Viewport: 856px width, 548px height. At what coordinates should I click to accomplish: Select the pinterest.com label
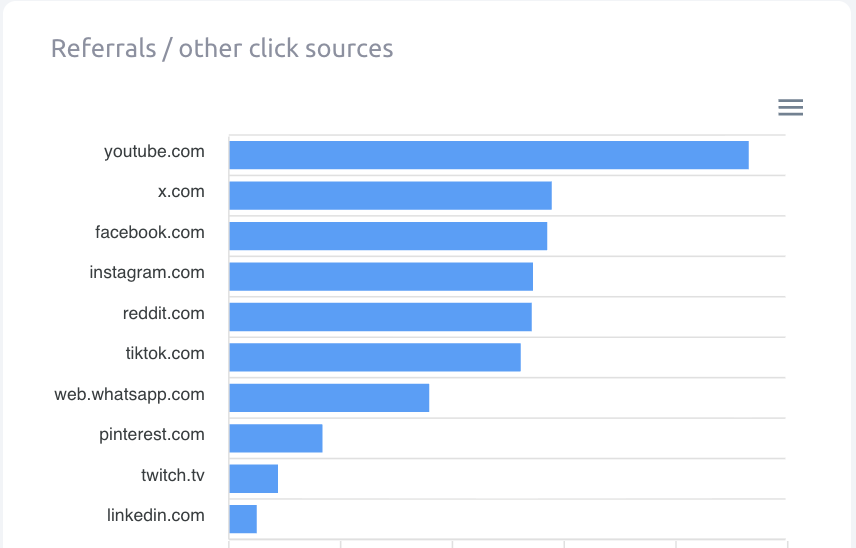coord(152,435)
